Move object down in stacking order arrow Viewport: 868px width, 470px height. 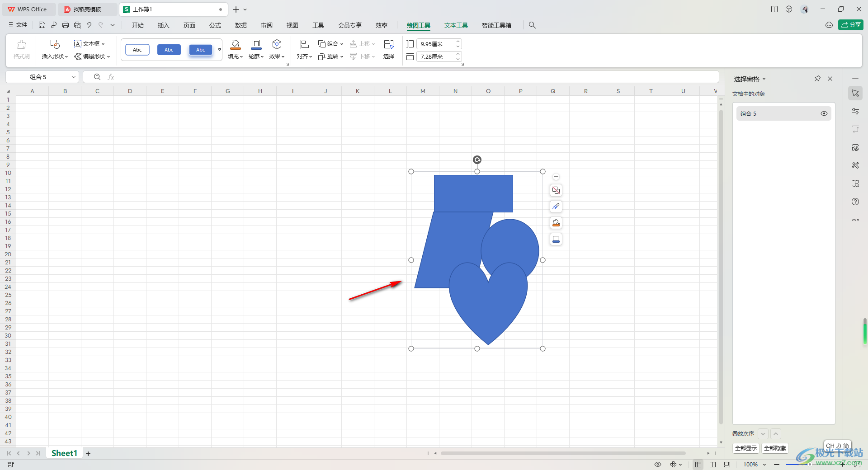click(763, 434)
